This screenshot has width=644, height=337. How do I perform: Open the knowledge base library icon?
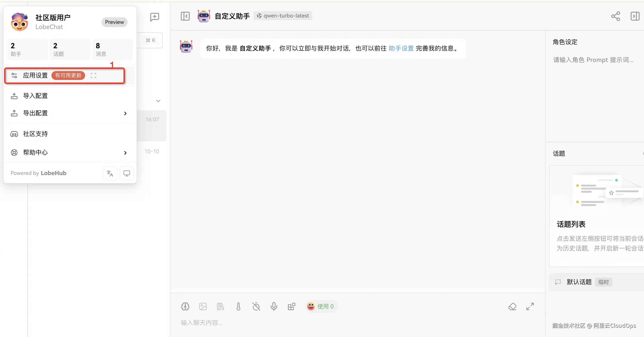point(221,306)
